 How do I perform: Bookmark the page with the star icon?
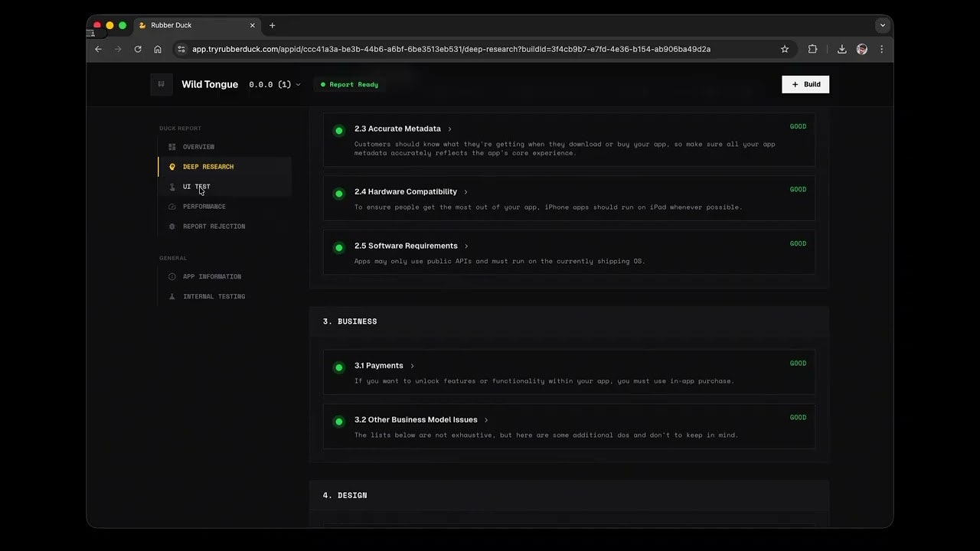(x=785, y=48)
